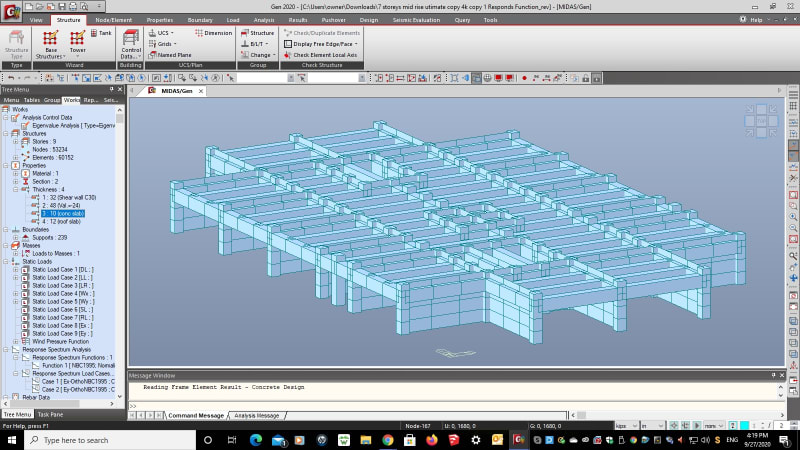Run Check Element Local Axis
Image resolution: width=800 pixels, height=450 pixels.
pyautogui.click(x=320, y=55)
